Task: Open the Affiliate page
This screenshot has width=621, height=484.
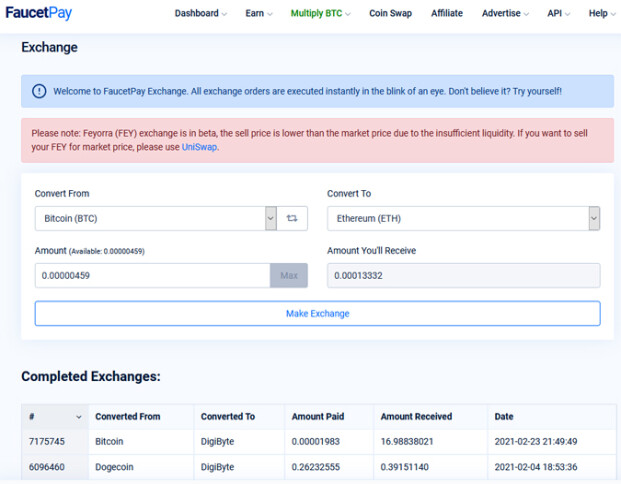Action: coord(447,13)
